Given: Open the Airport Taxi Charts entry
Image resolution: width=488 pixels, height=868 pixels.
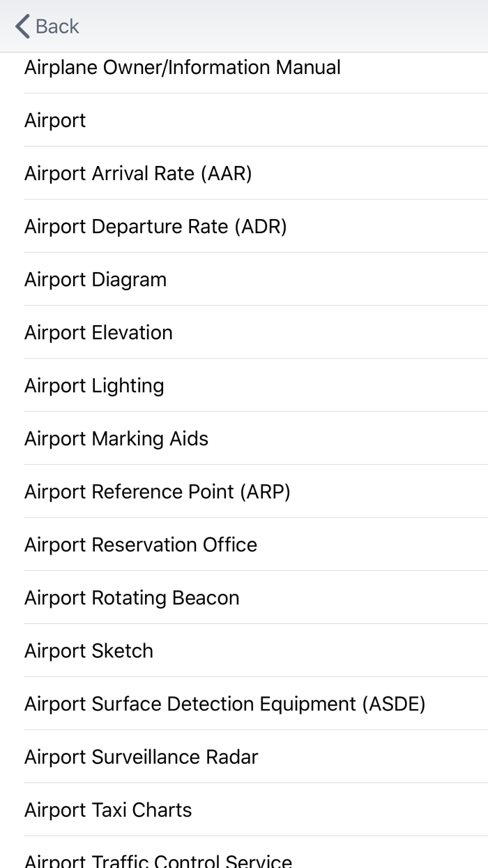Looking at the screenshot, I should 107,809.
